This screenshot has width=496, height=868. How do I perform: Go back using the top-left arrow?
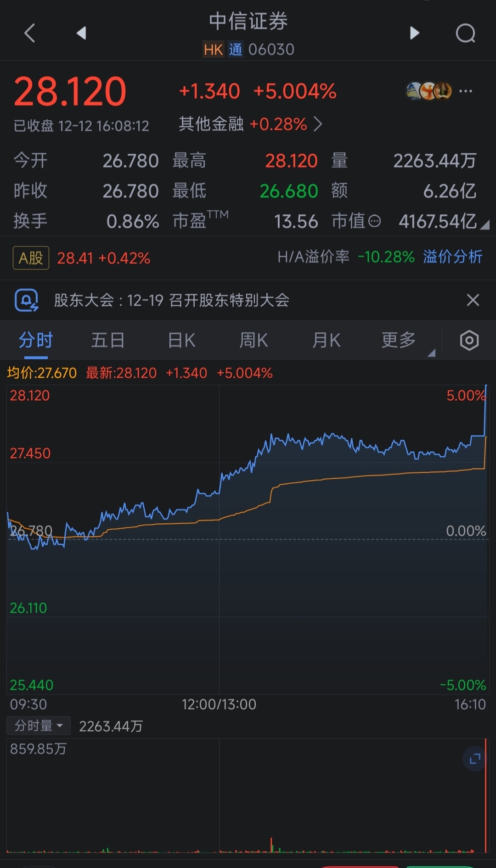30,33
